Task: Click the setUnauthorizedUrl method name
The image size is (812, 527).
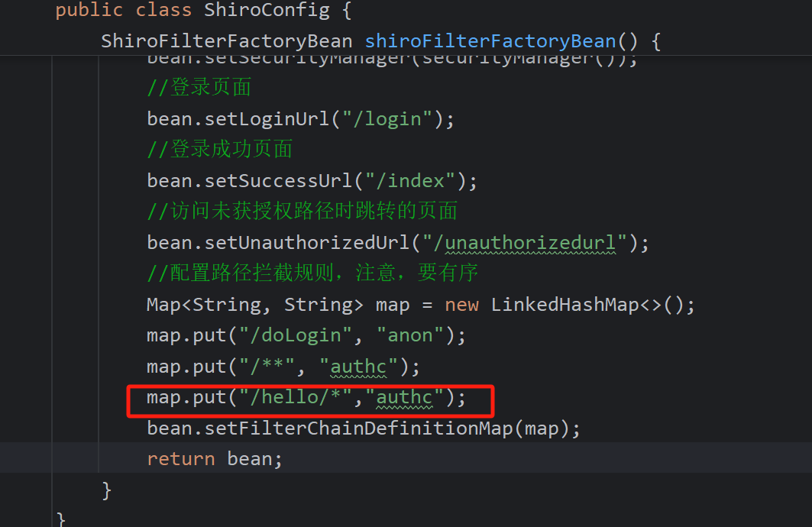Action: pos(307,243)
